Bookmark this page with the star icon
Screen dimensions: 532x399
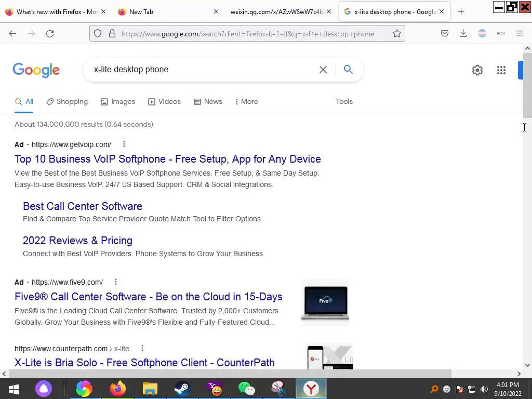point(396,34)
